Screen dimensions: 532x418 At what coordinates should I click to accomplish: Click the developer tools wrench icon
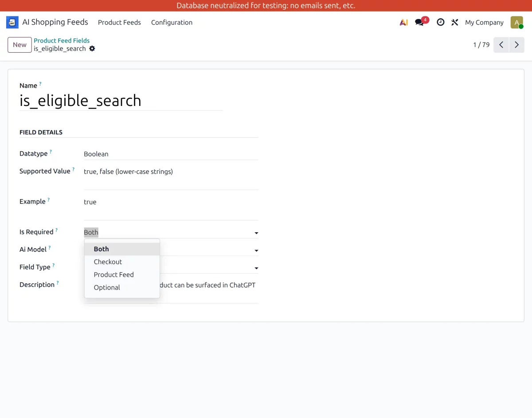454,22
